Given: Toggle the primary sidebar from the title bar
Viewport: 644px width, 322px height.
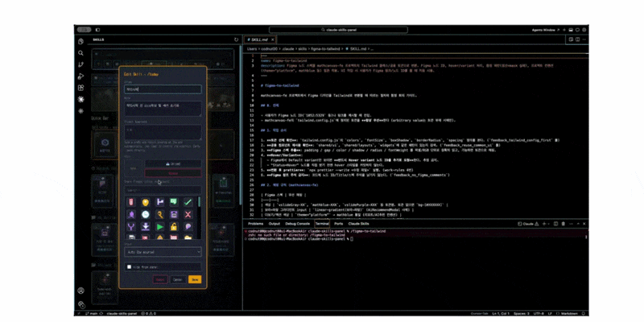Looking at the screenshot, I should (97, 30).
